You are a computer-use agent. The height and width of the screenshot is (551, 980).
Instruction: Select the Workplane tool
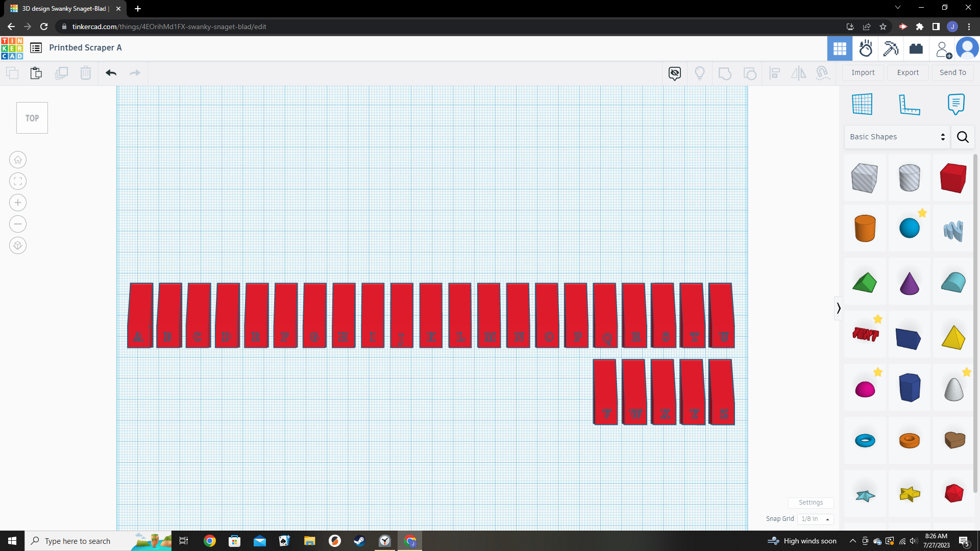pos(862,104)
